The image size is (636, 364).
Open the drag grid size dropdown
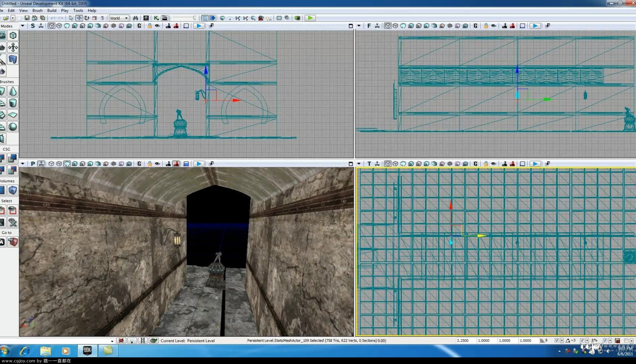(562, 341)
